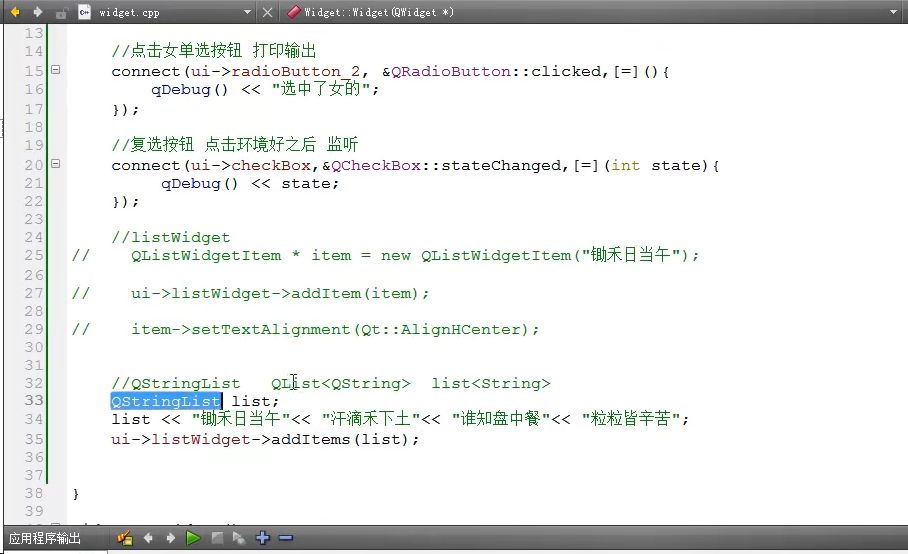Image resolution: width=908 pixels, height=554 pixels.
Task: Go forward with the top gray arrow
Action: pos(37,12)
